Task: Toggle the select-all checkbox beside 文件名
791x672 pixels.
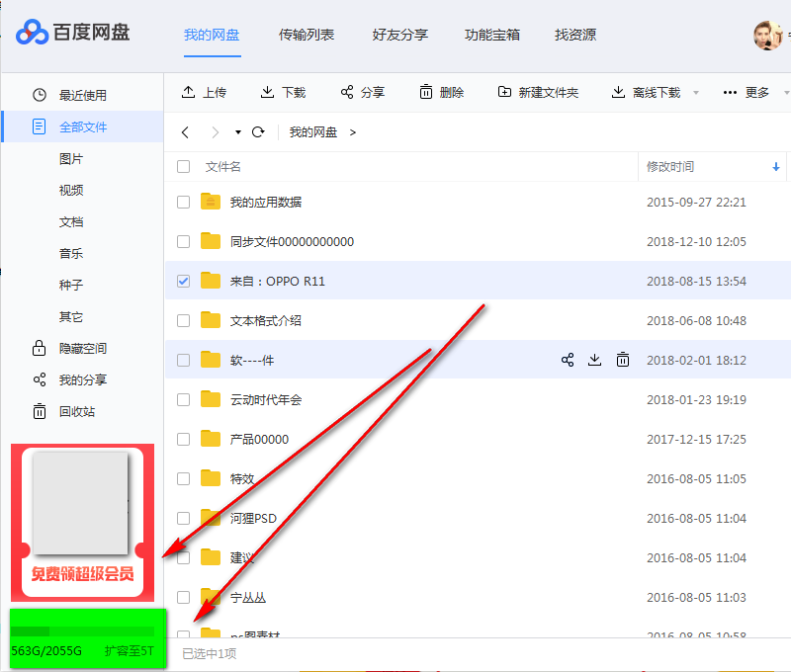Action: (x=183, y=167)
